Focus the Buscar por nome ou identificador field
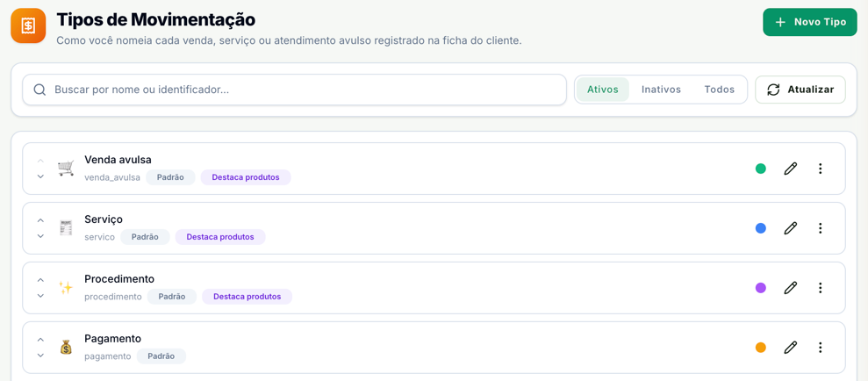Viewport: 868px width, 381px height. tap(295, 90)
